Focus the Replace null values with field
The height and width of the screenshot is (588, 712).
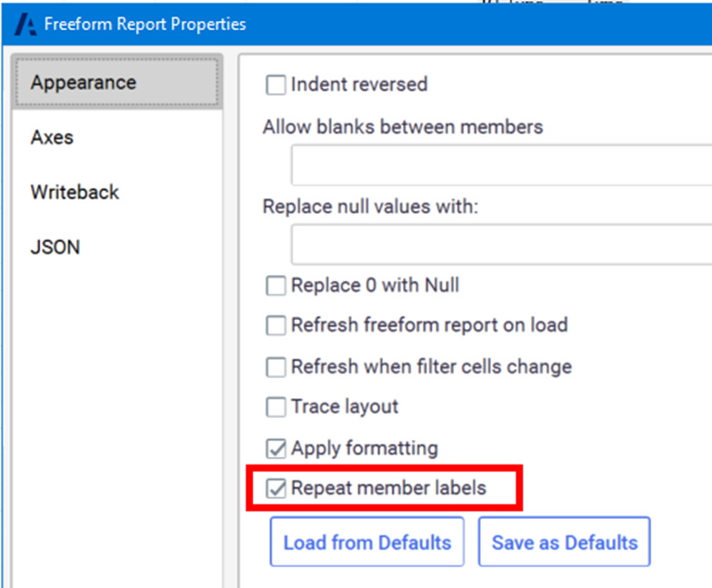[500, 245]
